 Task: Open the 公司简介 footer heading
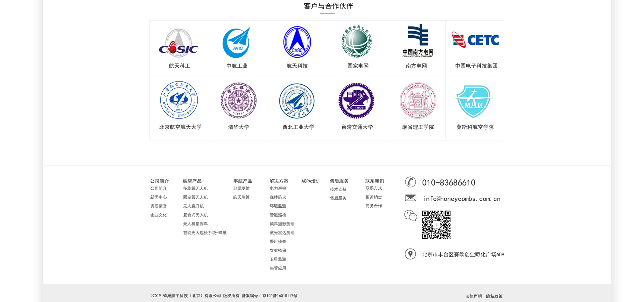pos(159,181)
